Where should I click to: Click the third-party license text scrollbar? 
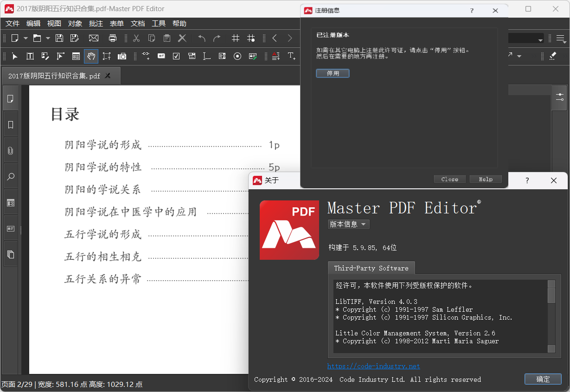click(551, 316)
